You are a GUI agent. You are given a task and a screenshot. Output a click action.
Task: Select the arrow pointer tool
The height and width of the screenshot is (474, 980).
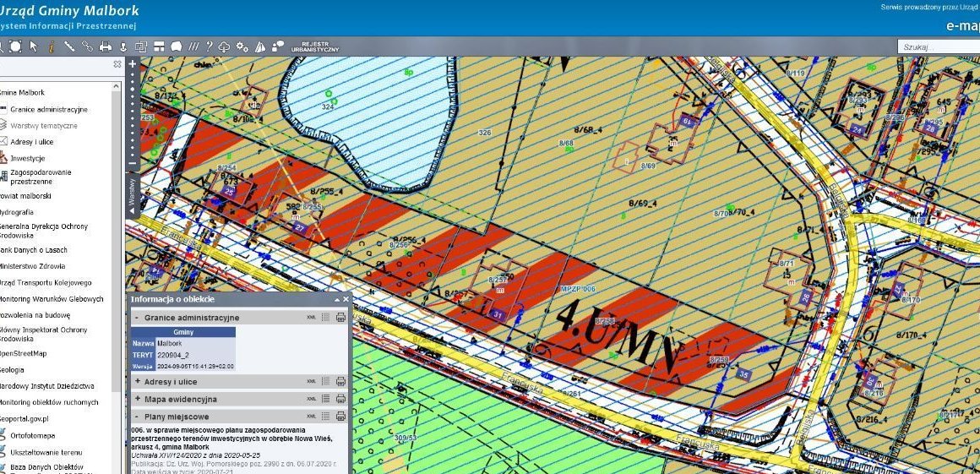(34, 46)
